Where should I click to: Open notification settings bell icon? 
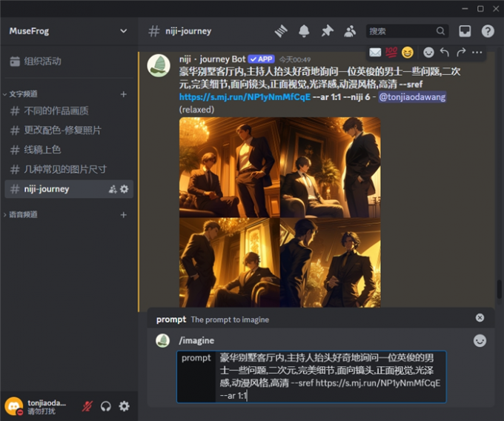tap(304, 31)
